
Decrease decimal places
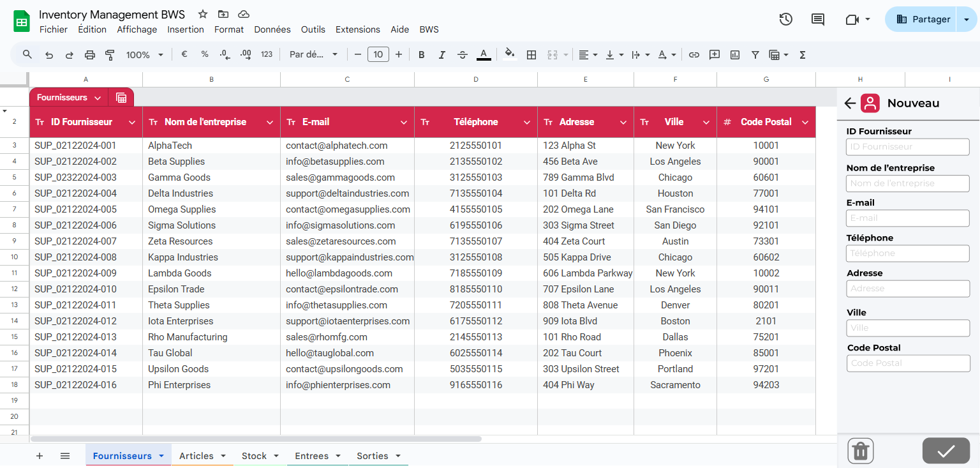(225, 55)
